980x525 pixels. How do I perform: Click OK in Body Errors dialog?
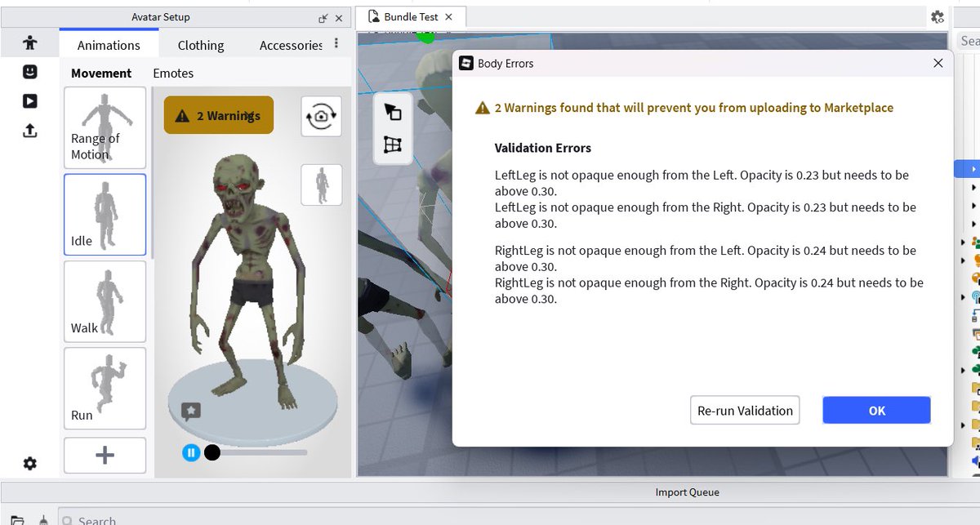coord(877,411)
